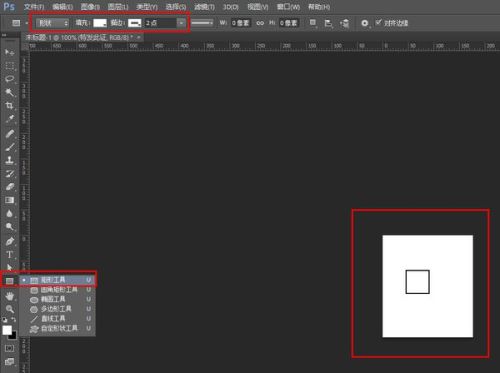Open the shape mode dropdown (形状)
Image resolution: width=500 pixels, height=373 pixels.
pyautogui.click(x=53, y=23)
